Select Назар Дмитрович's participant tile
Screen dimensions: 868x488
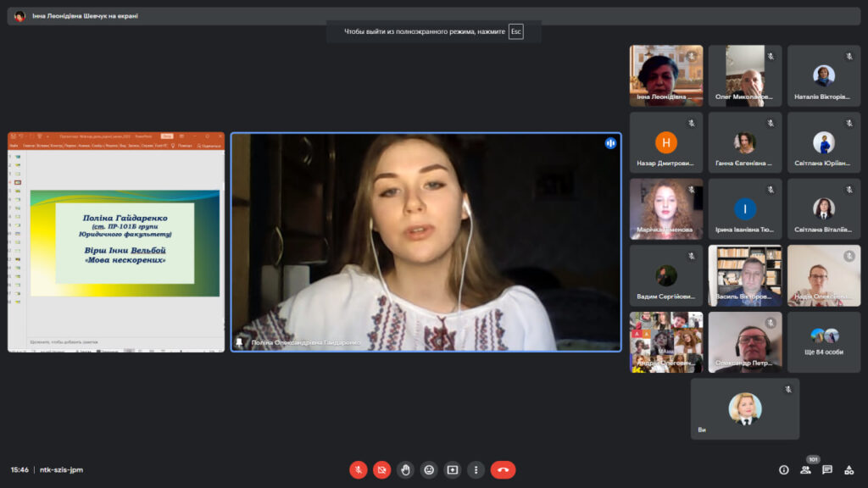click(665, 142)
